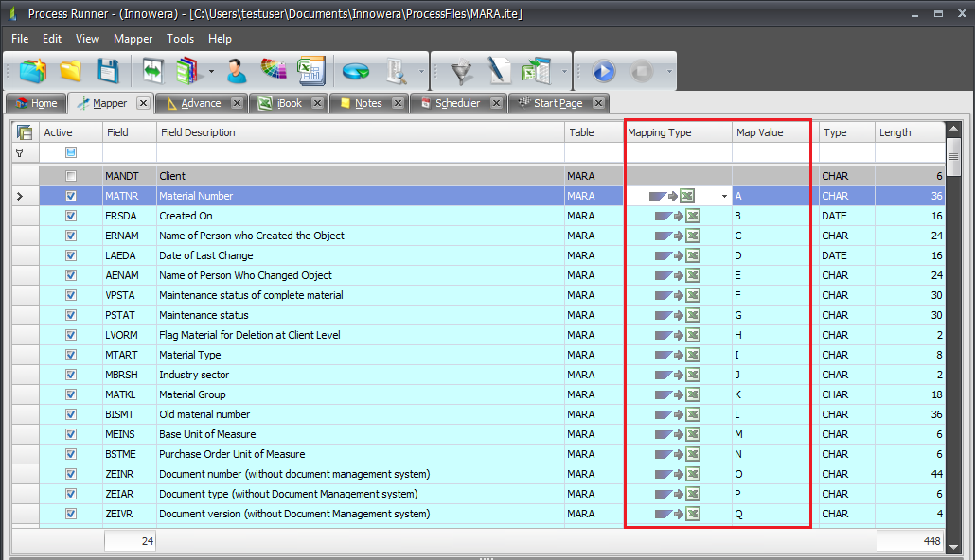The height and width of the screenshot is (560, 975).
Task: Click the user profile person icon
Action: point(237,71)
